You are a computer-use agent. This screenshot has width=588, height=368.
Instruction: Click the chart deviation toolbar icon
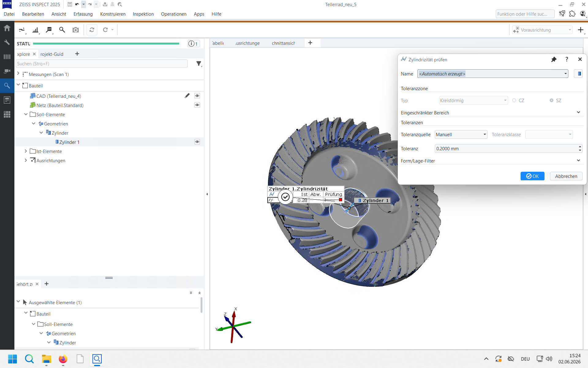(x=36, y=30)
